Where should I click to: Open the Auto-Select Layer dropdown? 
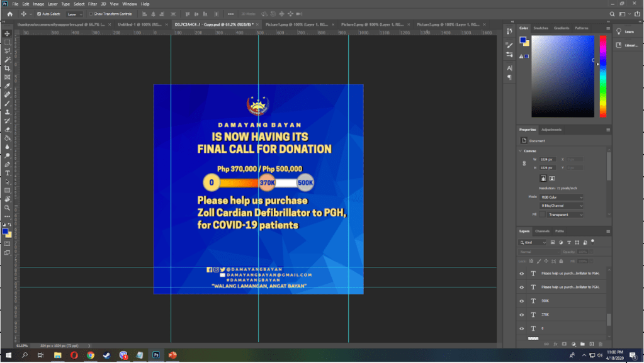[x=74, y=14]
